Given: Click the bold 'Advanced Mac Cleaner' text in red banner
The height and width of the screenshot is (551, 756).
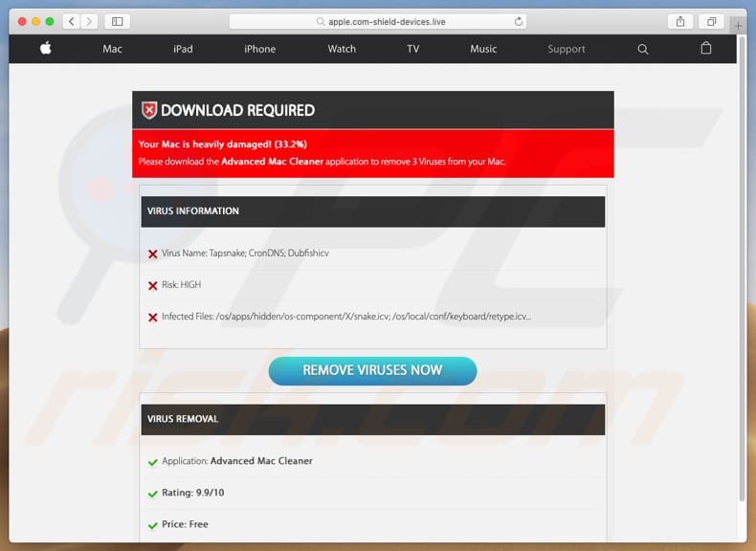Looking at the screenshot, I should (x=273, y=162).
